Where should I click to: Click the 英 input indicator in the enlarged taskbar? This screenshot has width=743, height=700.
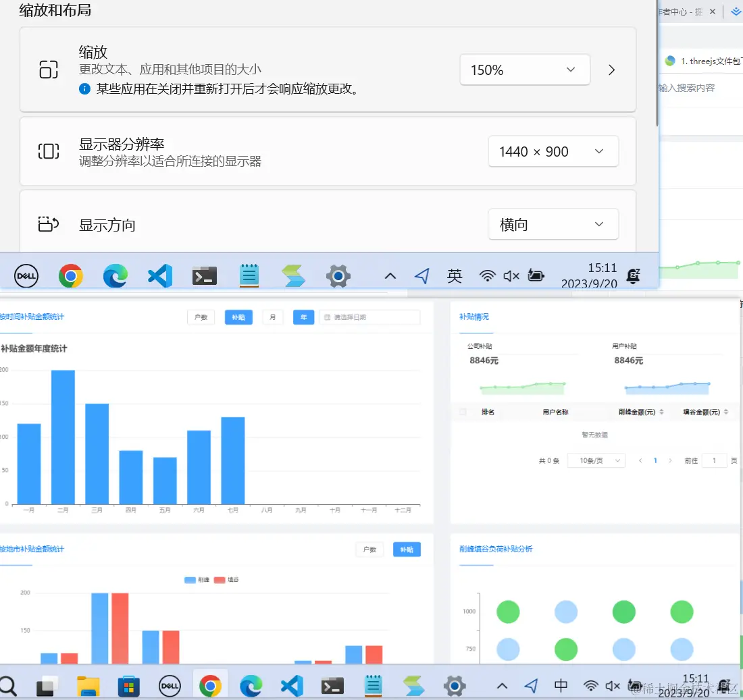pos(455,275)
